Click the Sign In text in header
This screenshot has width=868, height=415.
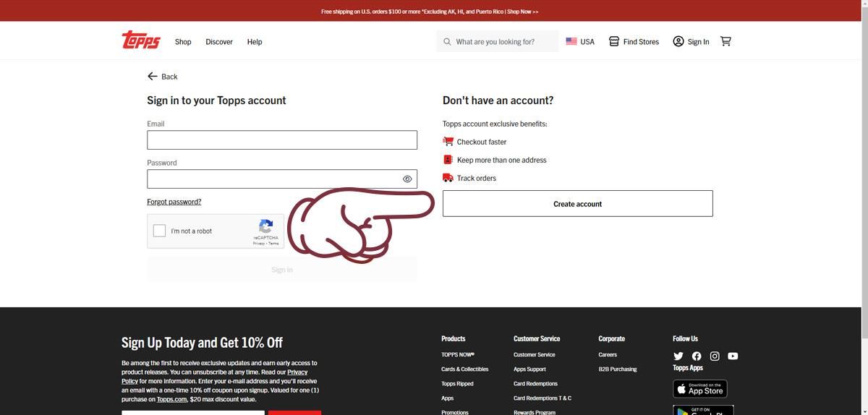click(698, 42)
